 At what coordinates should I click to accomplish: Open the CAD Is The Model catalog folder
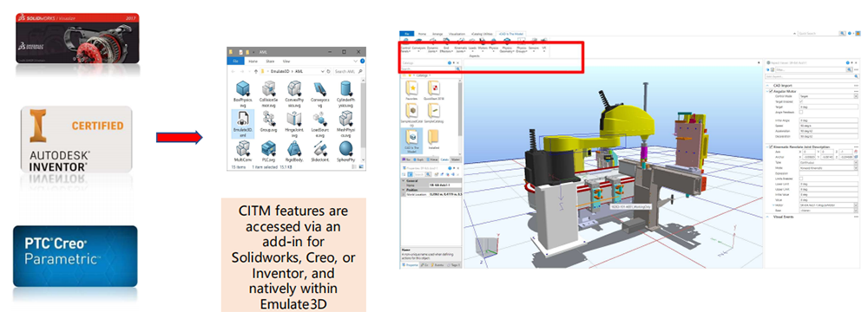point(411,140)
